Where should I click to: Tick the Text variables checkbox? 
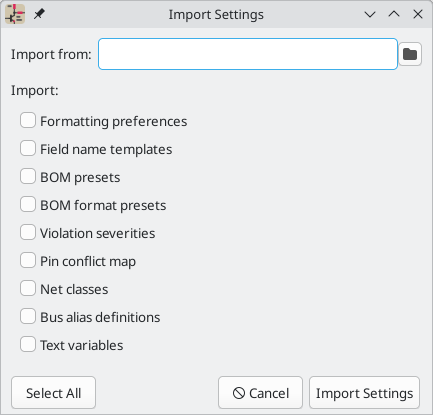(x=28, y=344)
